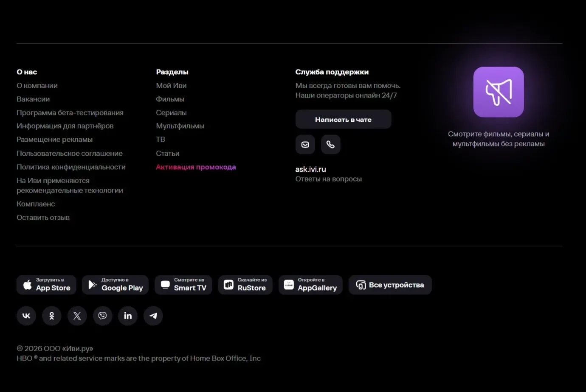The height and width of the screenshot is (392, 586).
Task: Open the App Store download badge
Action: coord(46,285)
